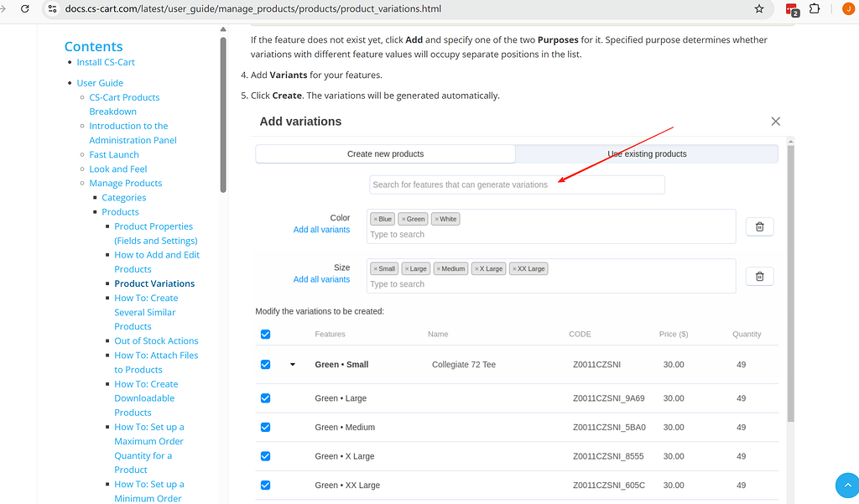
Task: Uncheck the select-all checkbox in the variations table
Action: pyautogui.click(x=265, y=334)
